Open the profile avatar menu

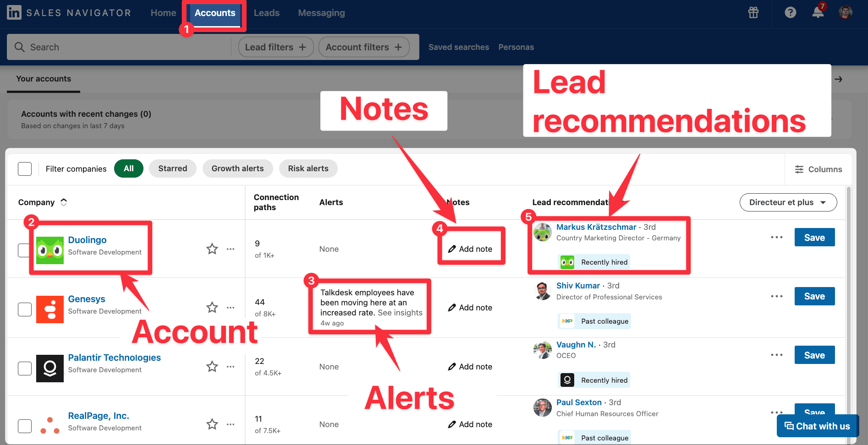pyautogui.click(x=846, y=12)
